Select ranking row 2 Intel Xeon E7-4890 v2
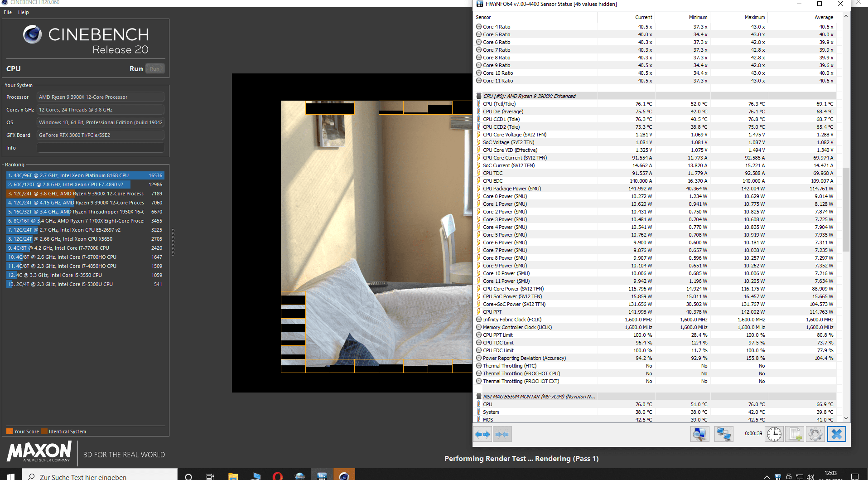 85,184
